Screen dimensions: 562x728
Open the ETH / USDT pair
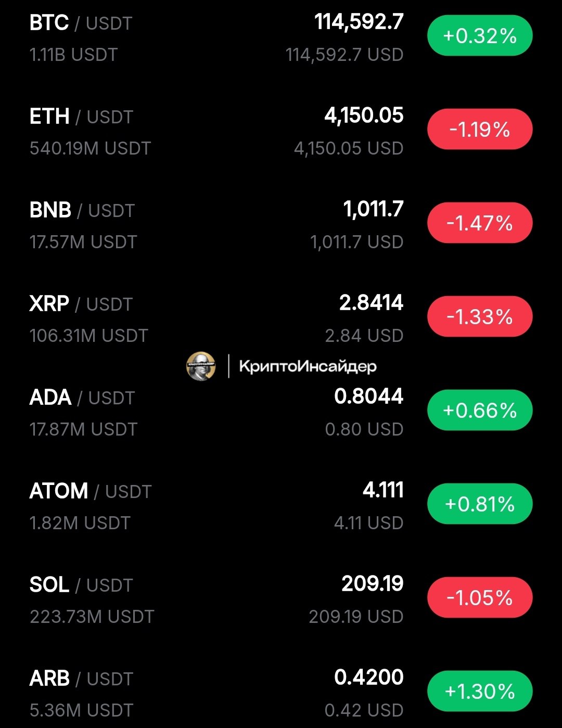[82, 117]
